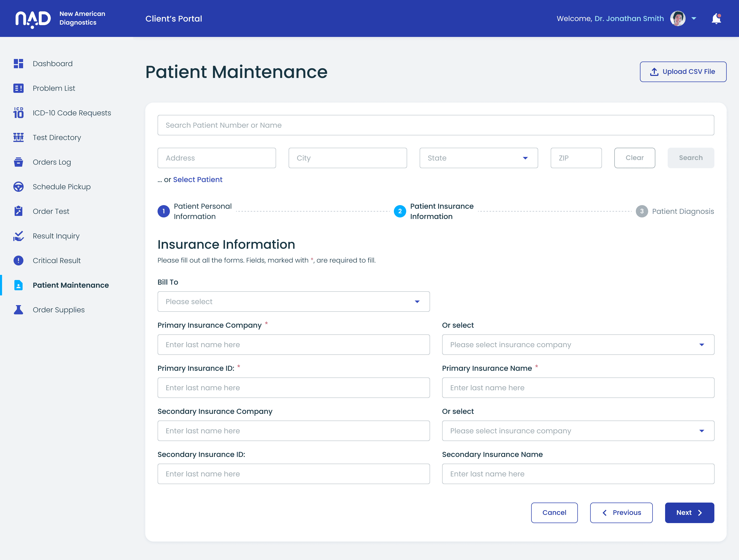This screenshot has height=560, width=739.
Task: Focus the Primary Insurance ID field
Action: 294,388
